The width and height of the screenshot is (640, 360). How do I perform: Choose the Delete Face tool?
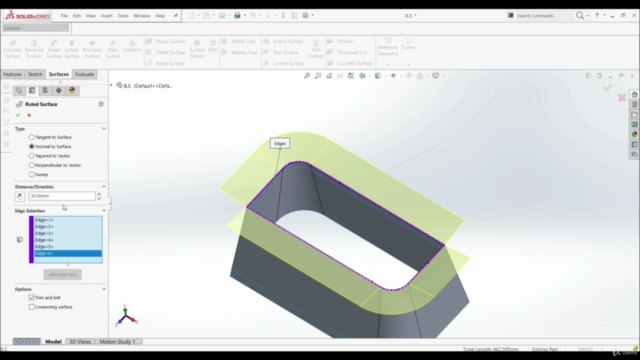coord(238,41)
